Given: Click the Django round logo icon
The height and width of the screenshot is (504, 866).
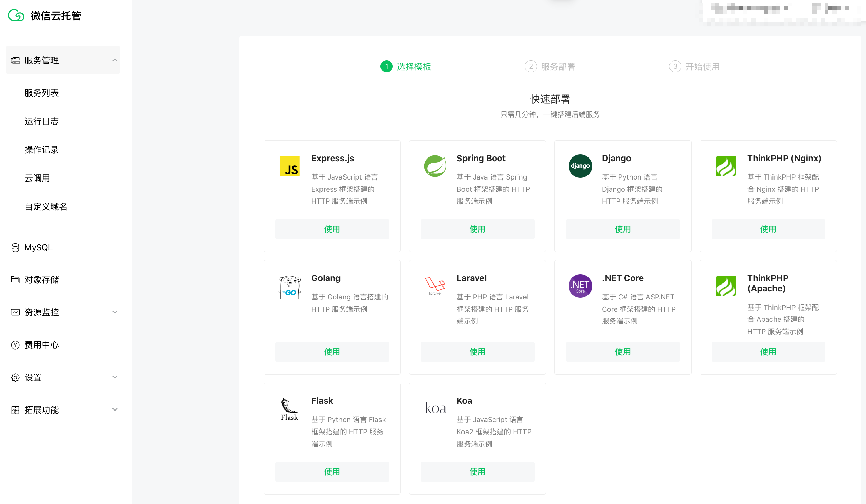Looking at the screenshot, I should point(580,166).
